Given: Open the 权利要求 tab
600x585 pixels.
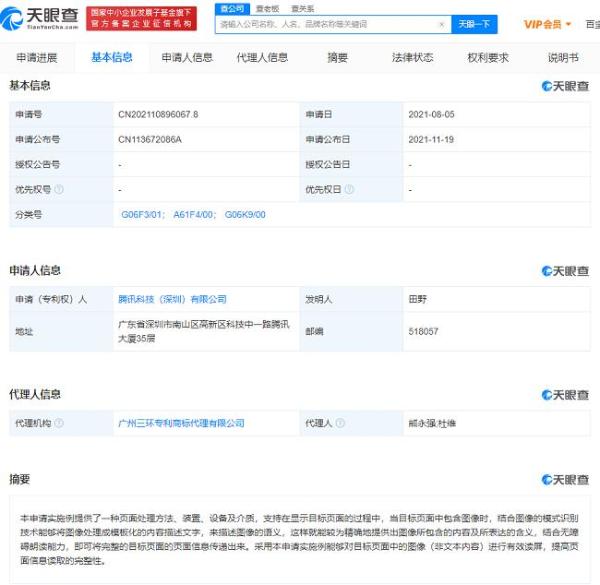Looking at the screenshot, I should click(488, 58).
